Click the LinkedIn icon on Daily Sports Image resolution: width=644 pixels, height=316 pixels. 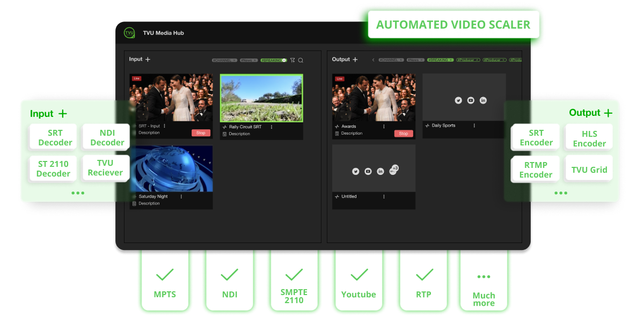tap(483, 100)
